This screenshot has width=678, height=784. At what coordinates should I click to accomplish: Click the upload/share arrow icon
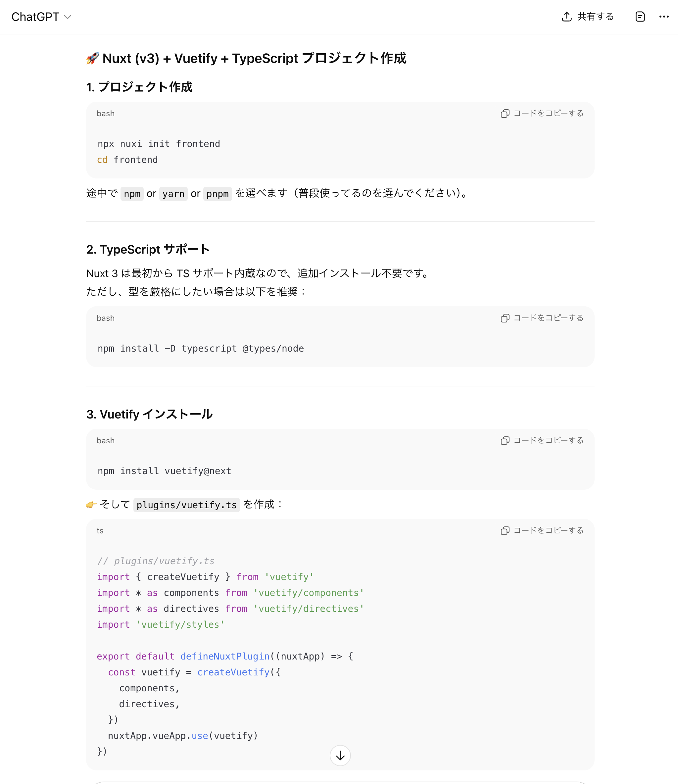point(566,16)
